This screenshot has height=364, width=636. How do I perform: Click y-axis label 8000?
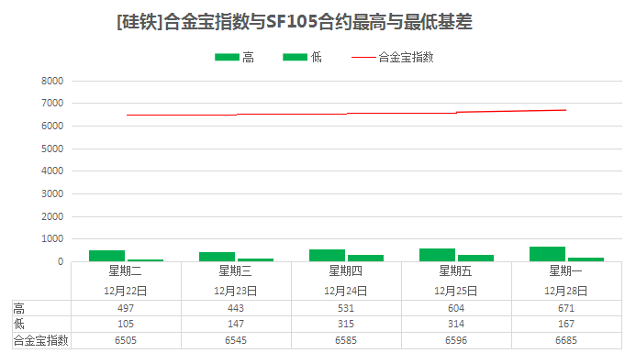click(x=52, y=81)
